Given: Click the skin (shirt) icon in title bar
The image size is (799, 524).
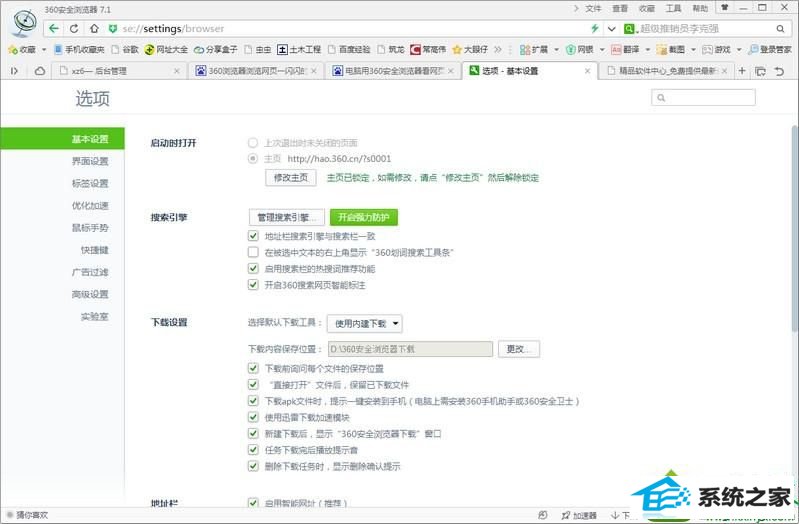Looking at the screenshot, I should point(725,8).
